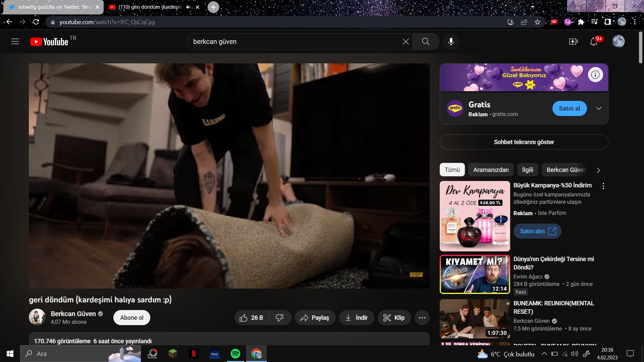
Task: Open the YouTube hamburger guide menu
Action: [x=15, y=42]
